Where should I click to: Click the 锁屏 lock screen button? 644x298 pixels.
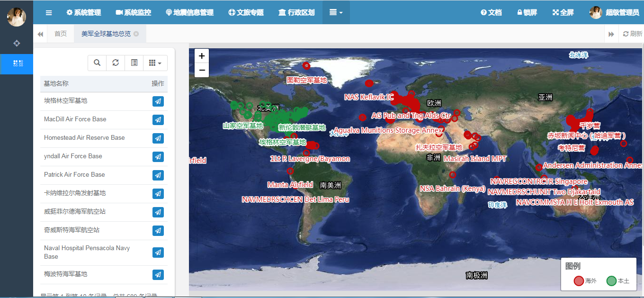click(x=527, y=13)
